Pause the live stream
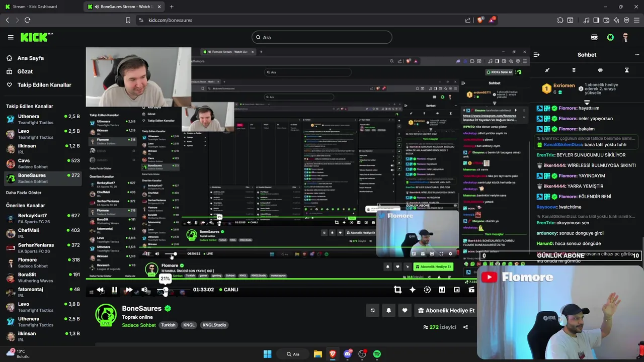Screen dimensions: 644x362 [114, 290]
